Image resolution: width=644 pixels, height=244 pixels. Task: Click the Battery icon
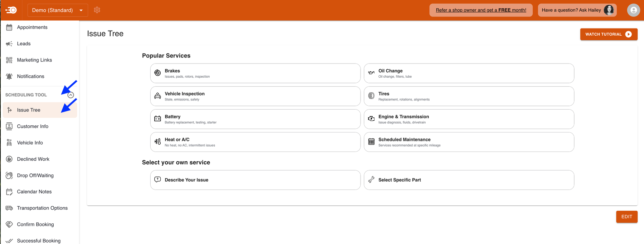coord(157,119)
